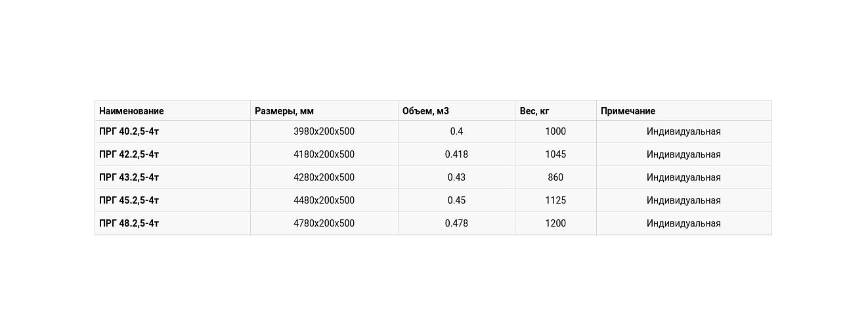Viewport: 868px width, 333px height.
Task: Select the ПРГ 45.2,5-4т row name
Action: click(129, 200)
